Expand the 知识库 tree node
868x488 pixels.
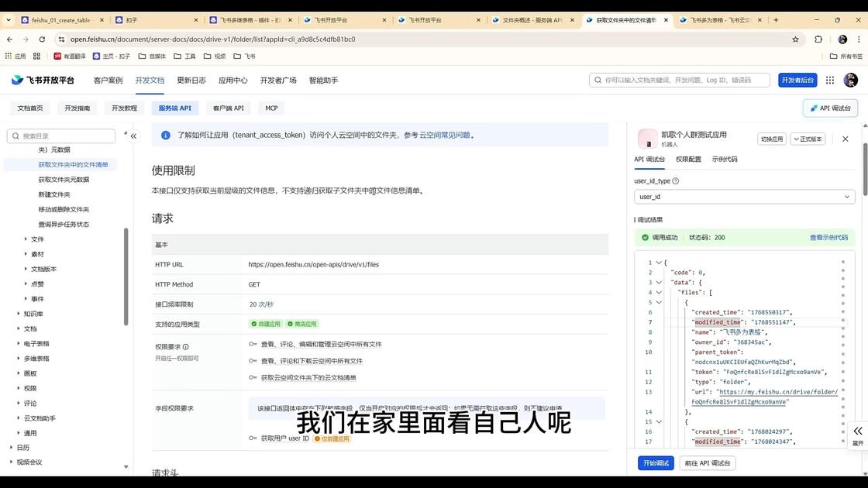point(19,314)
